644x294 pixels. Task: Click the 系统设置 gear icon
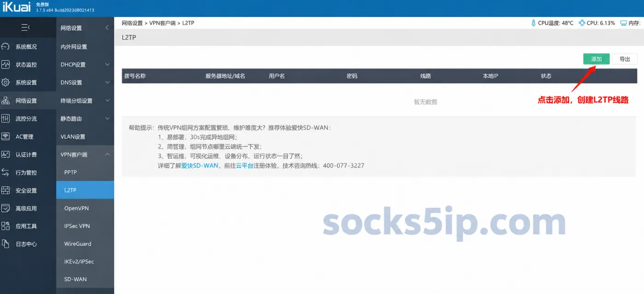[x=6, y=82]
